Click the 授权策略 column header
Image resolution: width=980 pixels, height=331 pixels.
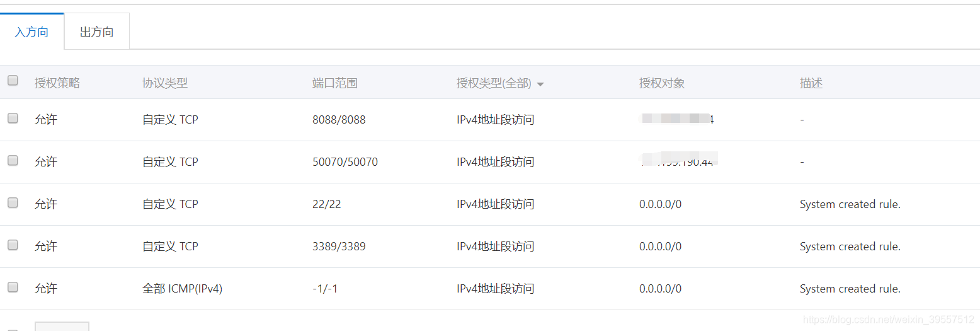[x=57, y=83]
